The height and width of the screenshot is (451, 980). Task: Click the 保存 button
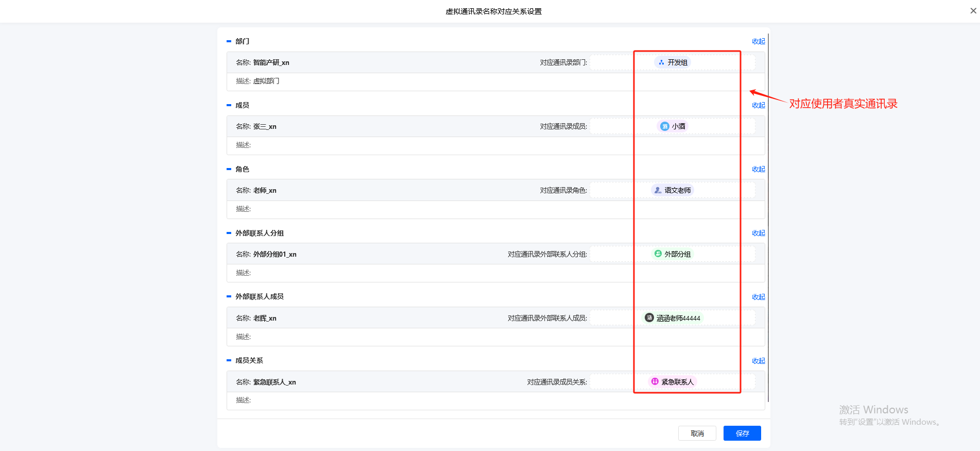tap(742, 433)
